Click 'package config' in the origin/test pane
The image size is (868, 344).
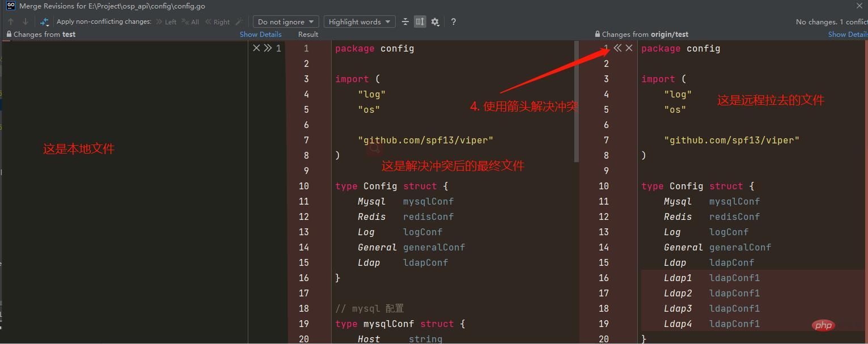[680, 48]
